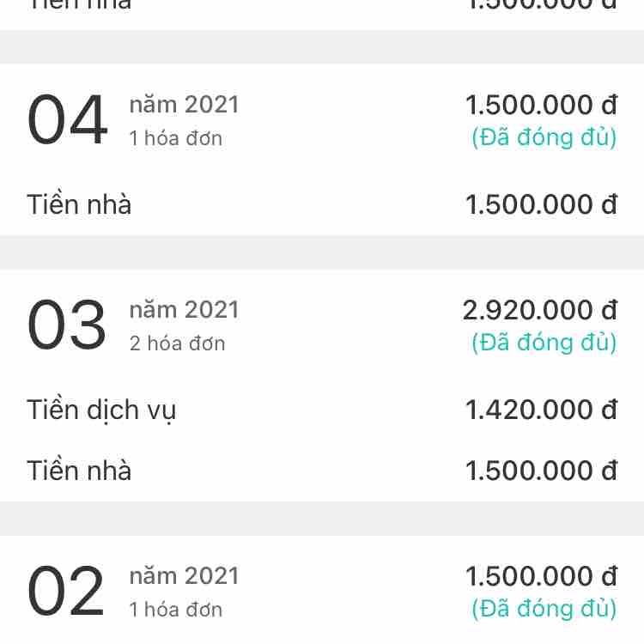644x644 pixels.
Task: Tap the 2 hóa đơn label for month 03
Action: 177,343
